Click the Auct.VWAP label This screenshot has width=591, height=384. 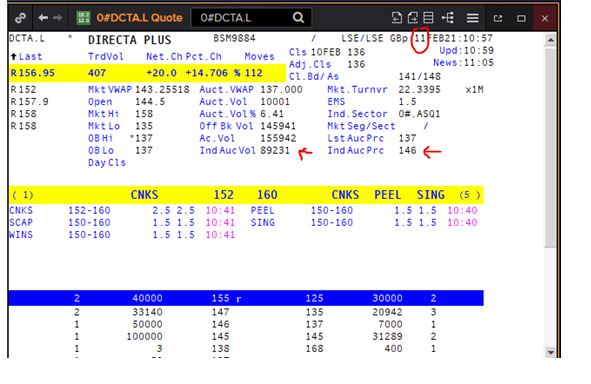click(x=227, y=90)
